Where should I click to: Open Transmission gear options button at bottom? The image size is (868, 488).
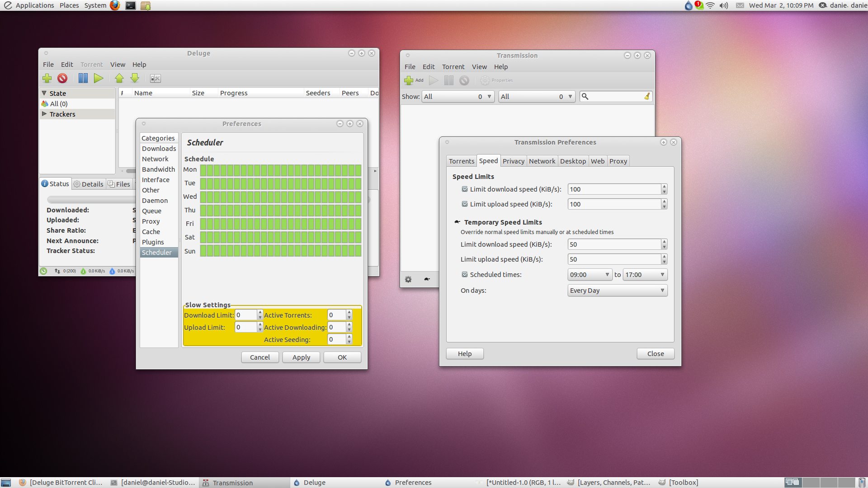coord(408,279)
